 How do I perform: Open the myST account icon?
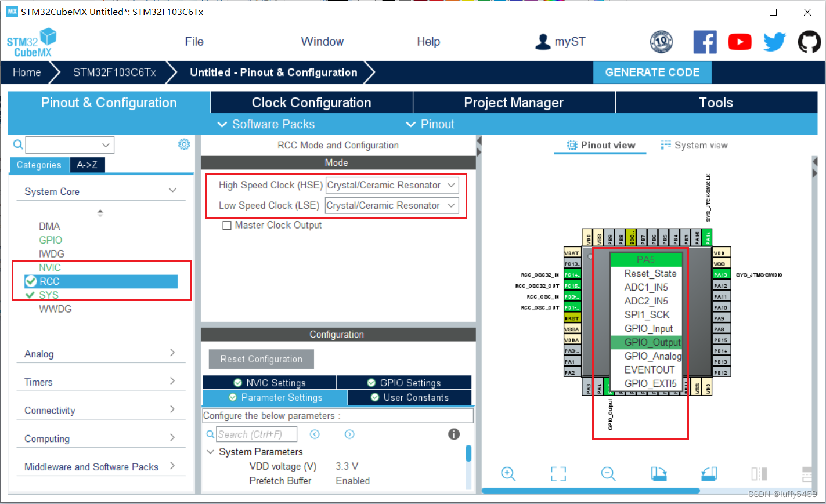click(x=543, y=42)
